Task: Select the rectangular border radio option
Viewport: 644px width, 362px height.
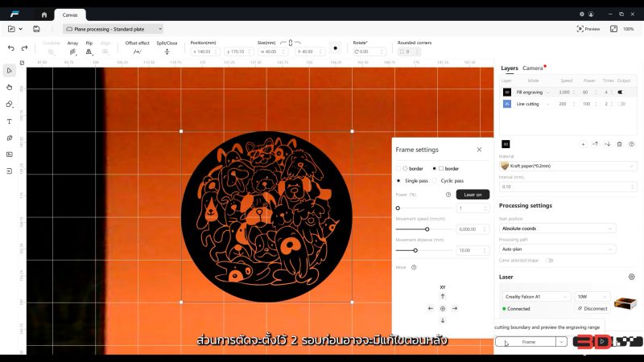Action: (x=434, y=168)
